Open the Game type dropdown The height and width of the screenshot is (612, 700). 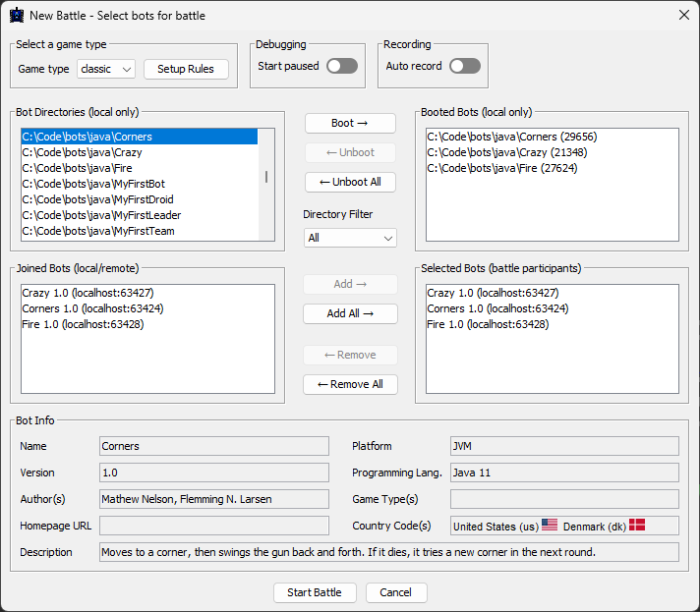pos(106,69)
